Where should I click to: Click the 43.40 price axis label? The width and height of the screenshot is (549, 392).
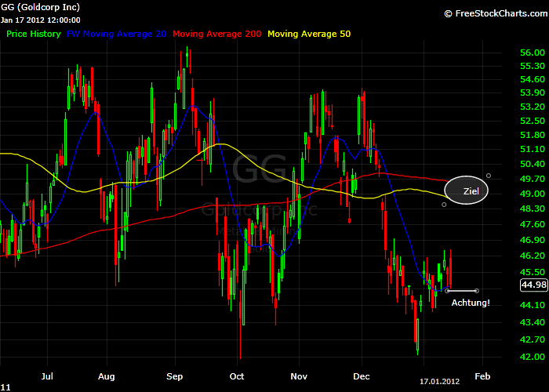click(x=533, y=322)
